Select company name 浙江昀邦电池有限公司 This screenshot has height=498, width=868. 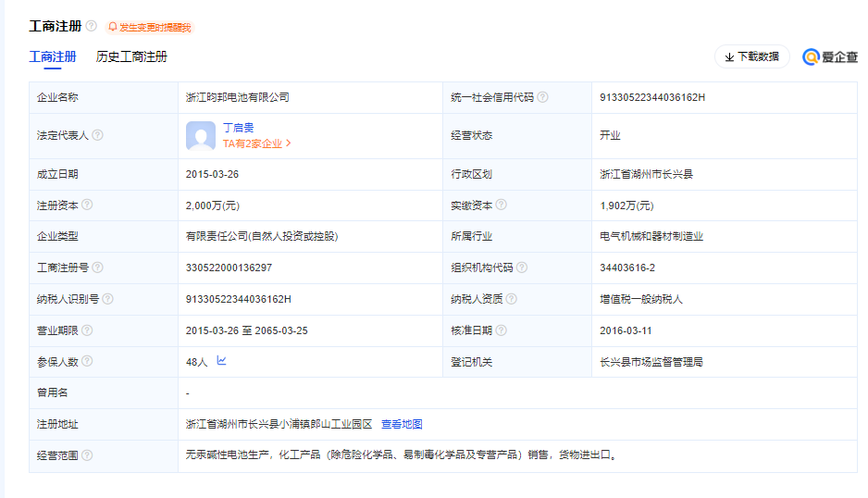tap(238, 97)
